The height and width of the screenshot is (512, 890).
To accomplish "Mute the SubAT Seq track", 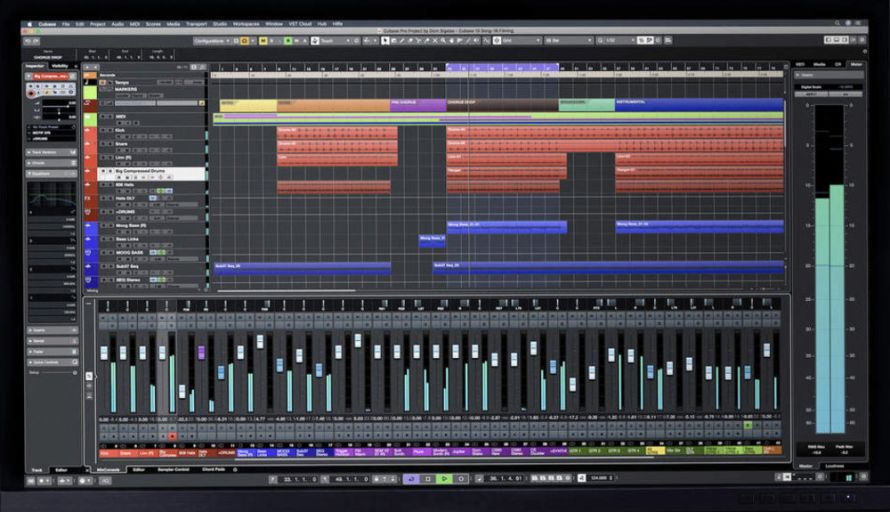I will click(103, 266).
